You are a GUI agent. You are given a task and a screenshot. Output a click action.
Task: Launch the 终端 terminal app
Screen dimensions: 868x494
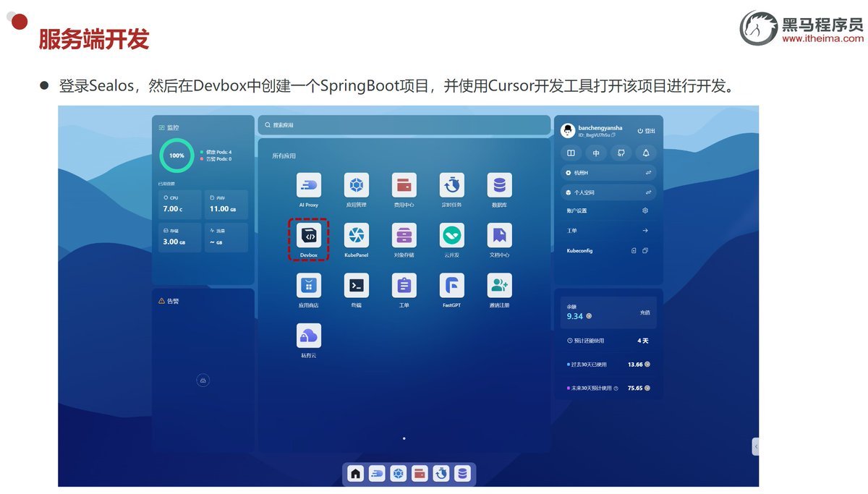356,285
